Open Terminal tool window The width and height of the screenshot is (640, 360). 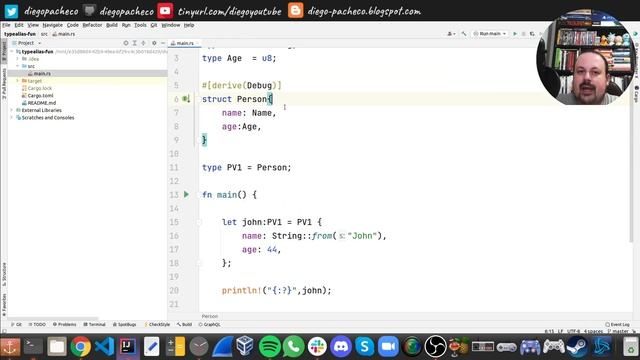click(94, 324)
